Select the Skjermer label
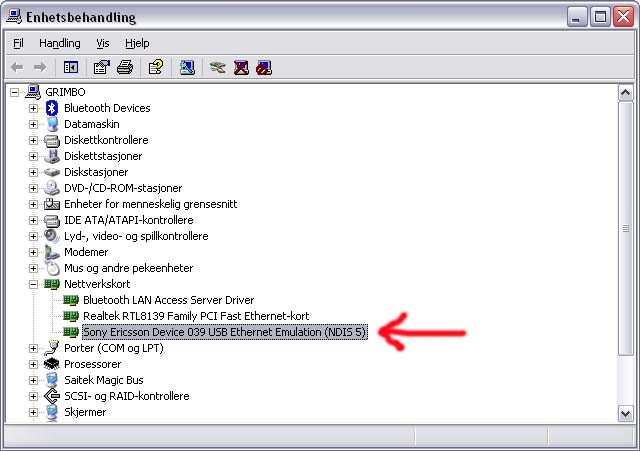 pyautogui.click(x=85, y=412)
